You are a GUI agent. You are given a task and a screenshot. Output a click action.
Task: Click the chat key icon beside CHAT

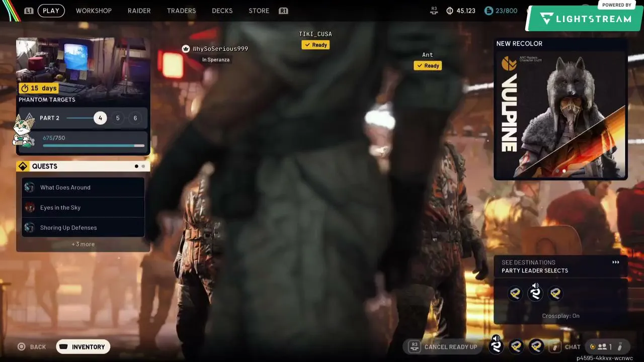pyautogui.click(x=555, y=347)
